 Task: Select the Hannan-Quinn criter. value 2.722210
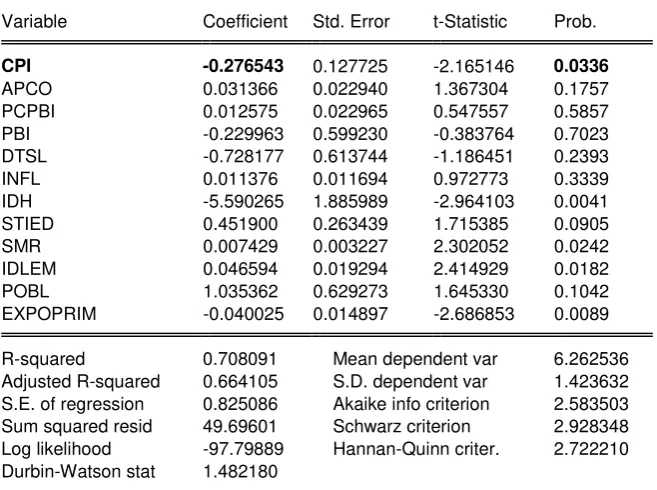point(591,449)
